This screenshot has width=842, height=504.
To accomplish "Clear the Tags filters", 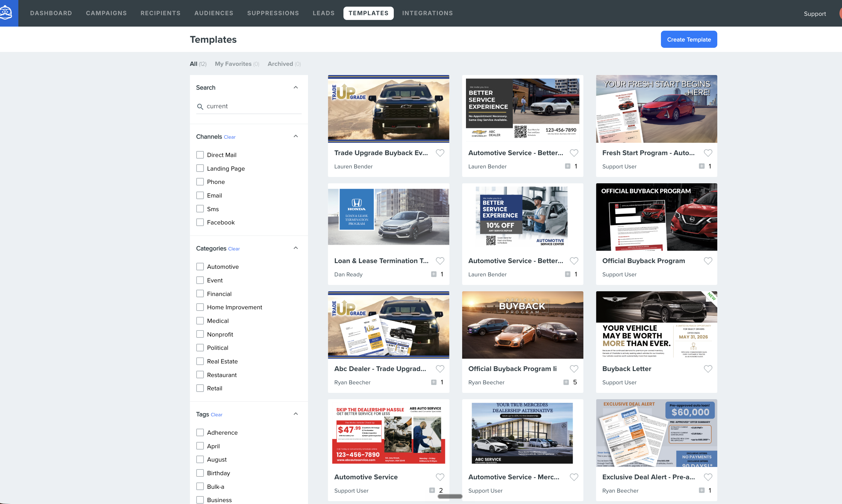I will [217, 415].
